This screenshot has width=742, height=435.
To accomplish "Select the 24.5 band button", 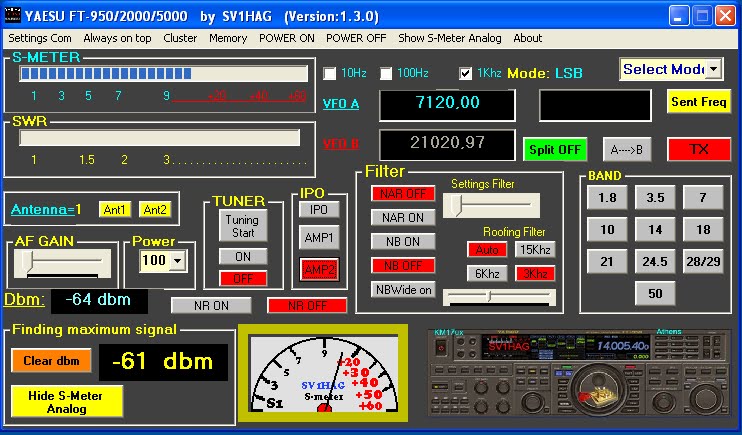I will (x=655, y=261).
